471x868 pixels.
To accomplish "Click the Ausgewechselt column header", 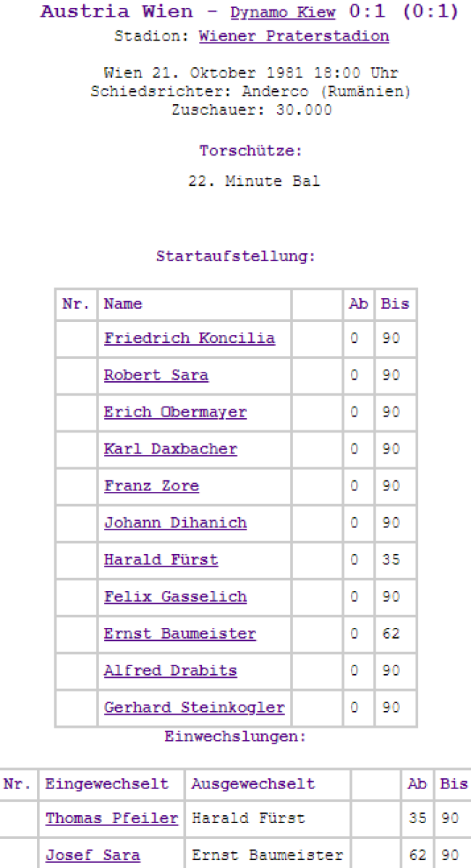I will coord(253,784).
